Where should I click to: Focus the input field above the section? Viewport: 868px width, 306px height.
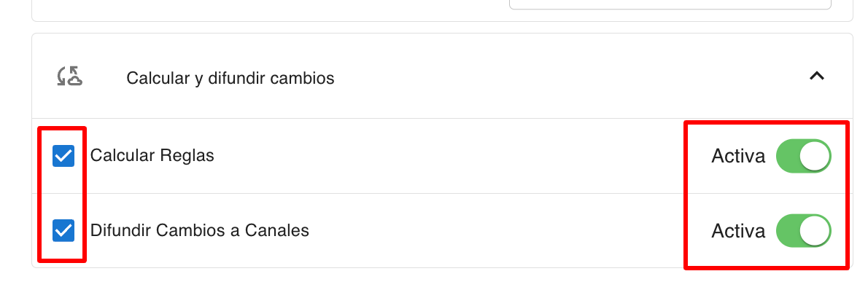(x=670, y=4)
